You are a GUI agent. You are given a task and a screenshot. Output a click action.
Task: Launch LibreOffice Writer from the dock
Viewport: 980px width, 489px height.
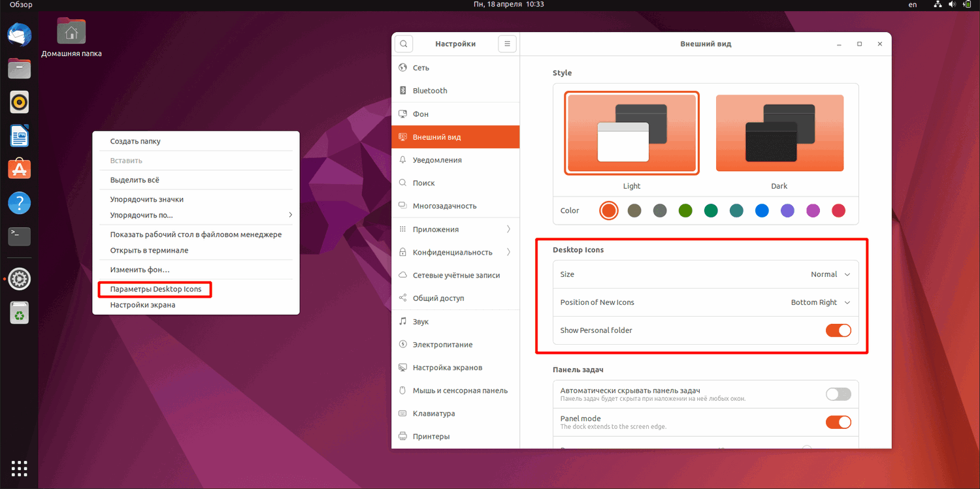(19, 136)
